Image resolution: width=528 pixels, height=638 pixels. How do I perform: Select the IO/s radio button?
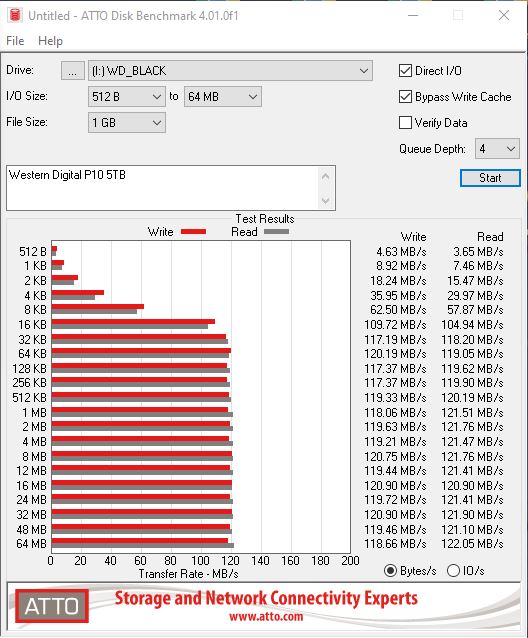453,570
